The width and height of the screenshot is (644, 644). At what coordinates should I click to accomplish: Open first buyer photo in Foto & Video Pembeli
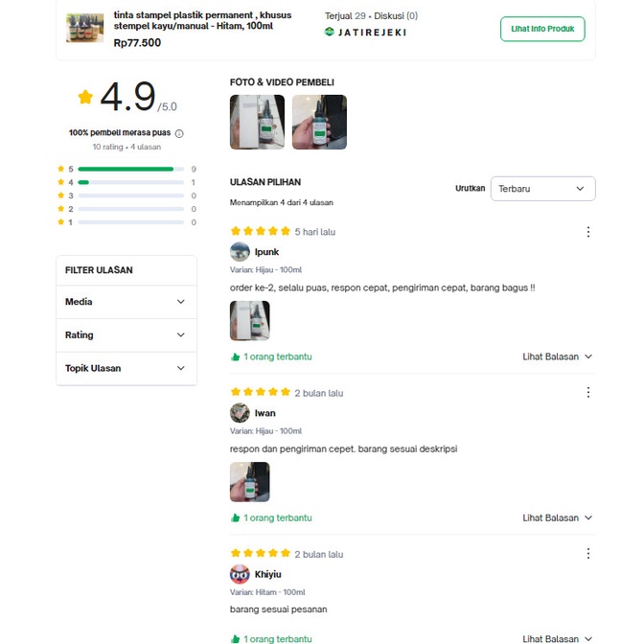coord(257,122)
